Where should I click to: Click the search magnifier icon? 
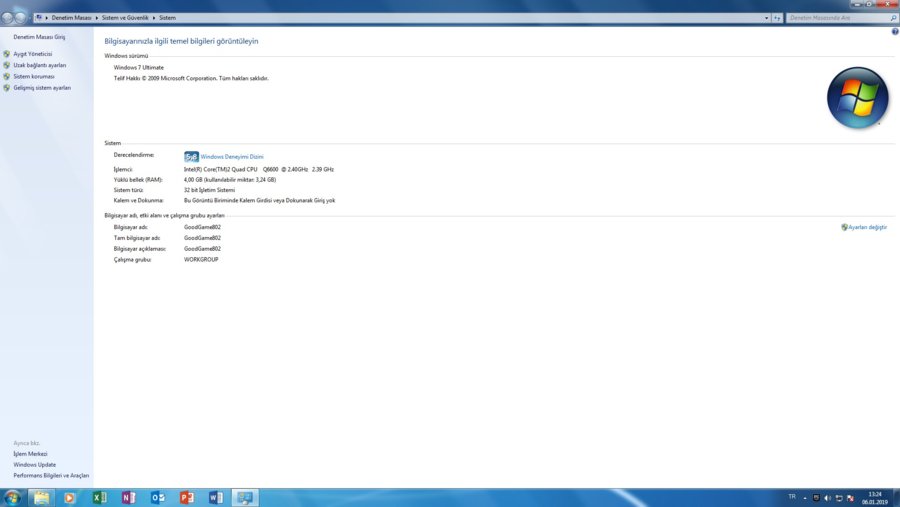893,18
